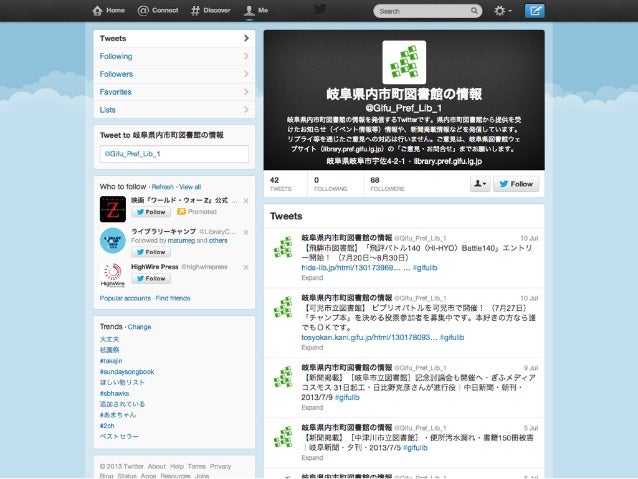The height and width of the screenshot is (479, 638).
Task: Click the Home icon in top navigation
Action: (x=97, y=11)
